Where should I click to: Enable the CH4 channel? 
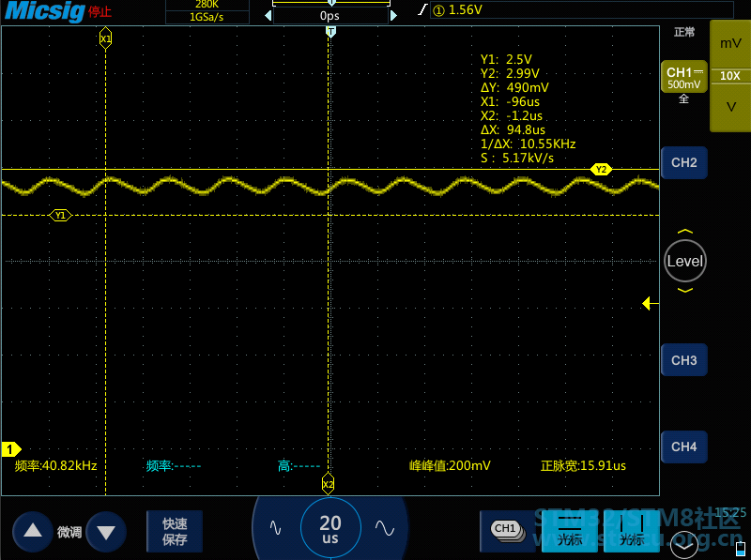pyautogui.click(x=684, y=446)
